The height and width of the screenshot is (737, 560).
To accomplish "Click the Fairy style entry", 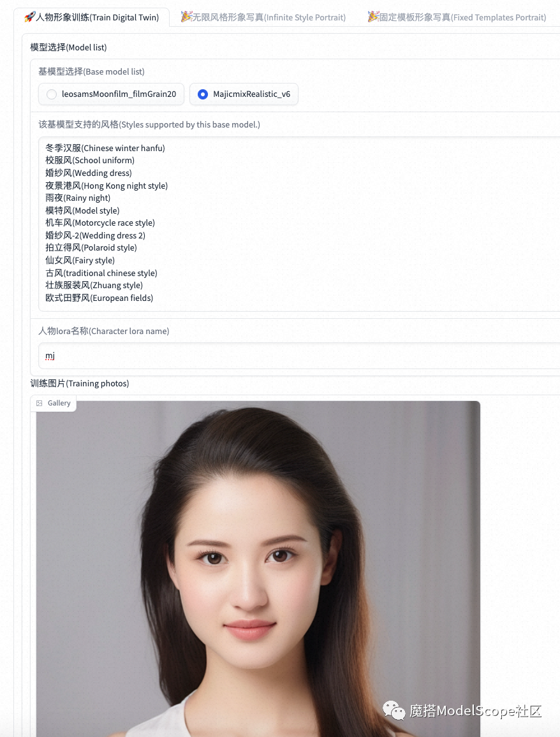I will pos(80,260).
